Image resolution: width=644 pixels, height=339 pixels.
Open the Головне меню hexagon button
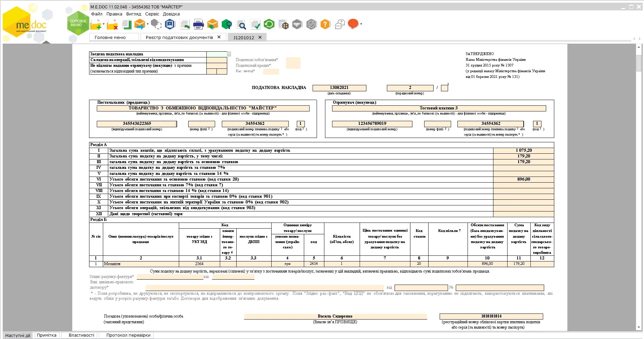(78, 23)
